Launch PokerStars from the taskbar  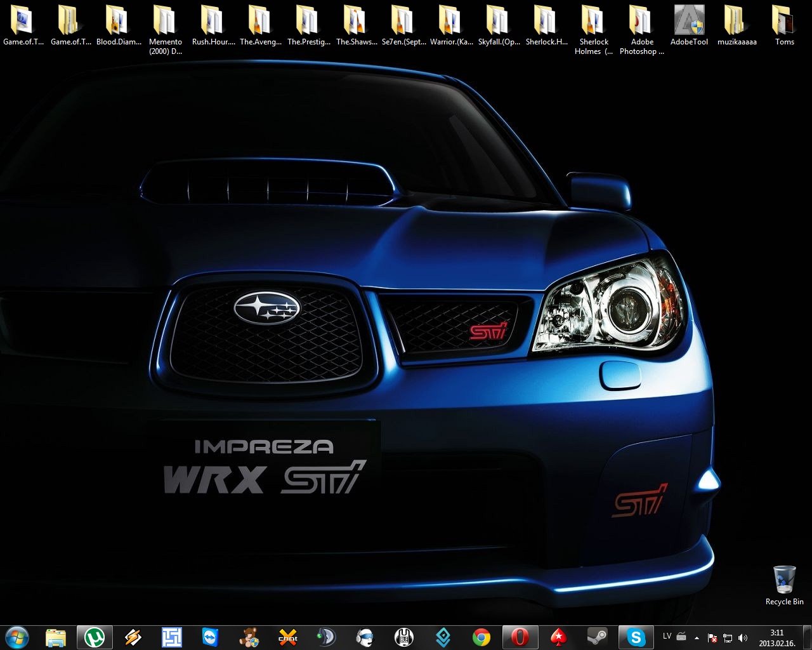(559, 637)
